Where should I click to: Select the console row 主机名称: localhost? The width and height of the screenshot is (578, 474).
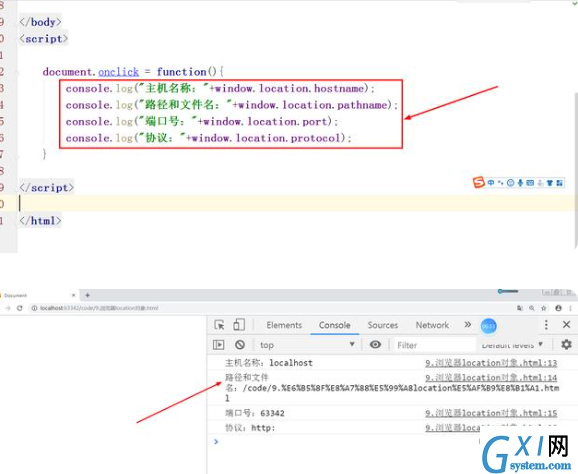pyautogui.click(x=269, y=363)
